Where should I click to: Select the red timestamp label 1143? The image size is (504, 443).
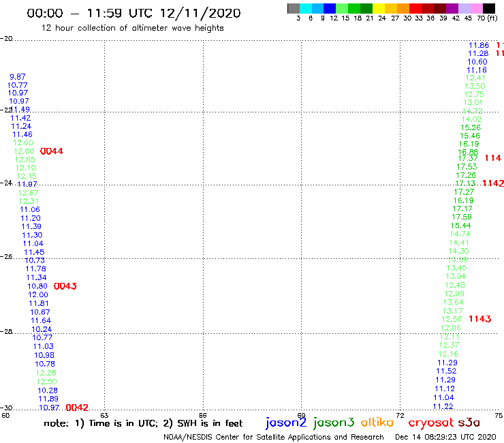[x=480, y=319]
